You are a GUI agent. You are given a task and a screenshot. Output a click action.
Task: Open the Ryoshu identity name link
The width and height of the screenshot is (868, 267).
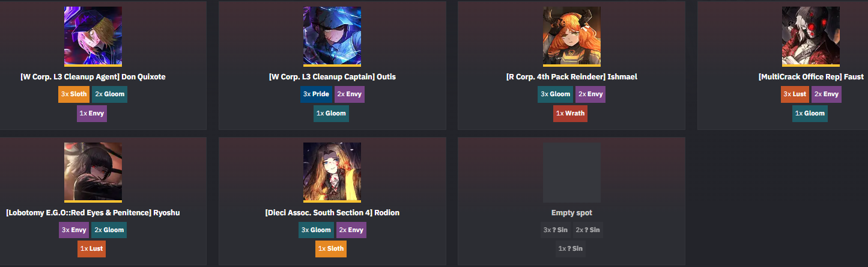93,213
